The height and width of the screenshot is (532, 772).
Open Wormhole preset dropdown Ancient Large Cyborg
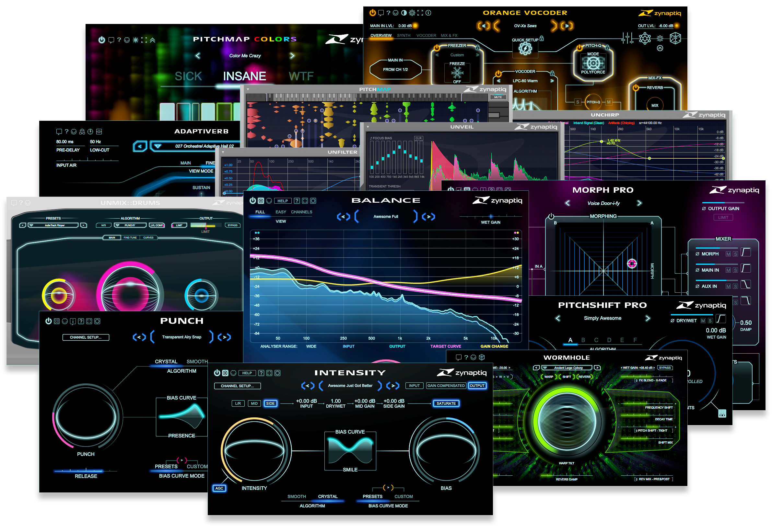pyautogui.click(x=567, y=368)
